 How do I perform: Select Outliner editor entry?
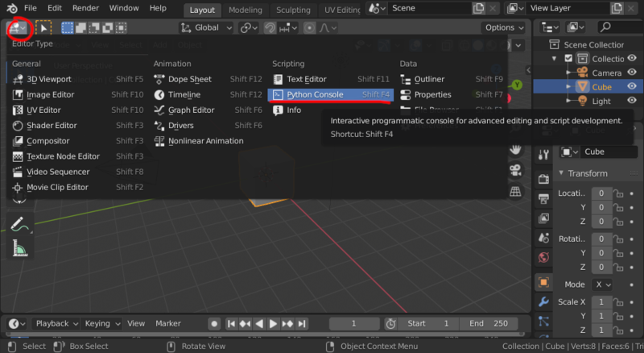452,79
